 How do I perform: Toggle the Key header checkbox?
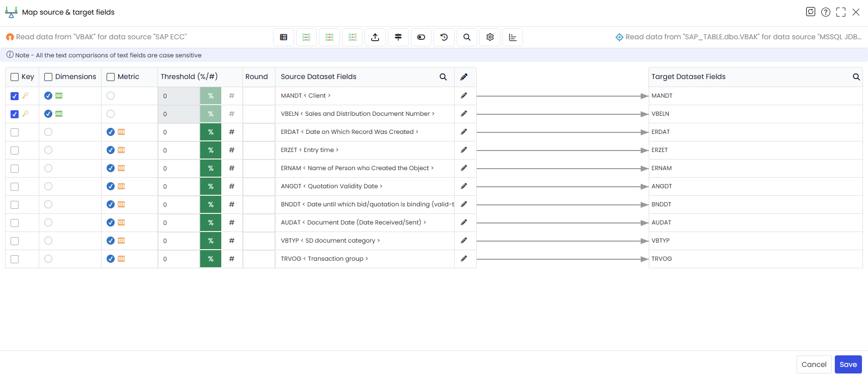(15, 77)
